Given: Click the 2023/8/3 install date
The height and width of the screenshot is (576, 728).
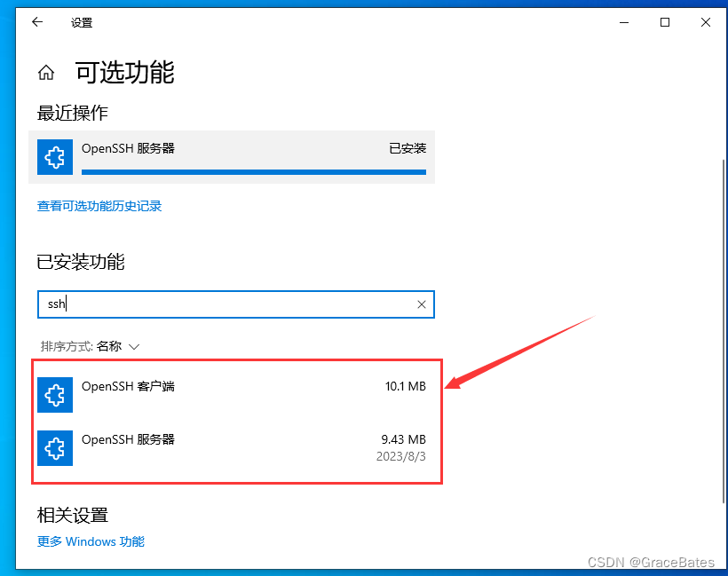Looking at the screenshot, I should 400,457.
